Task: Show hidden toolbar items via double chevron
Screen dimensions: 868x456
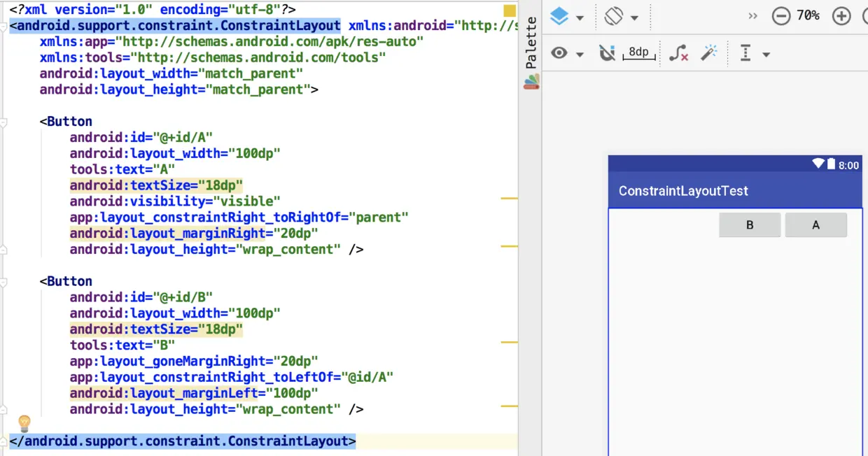Action: [753, 16]
